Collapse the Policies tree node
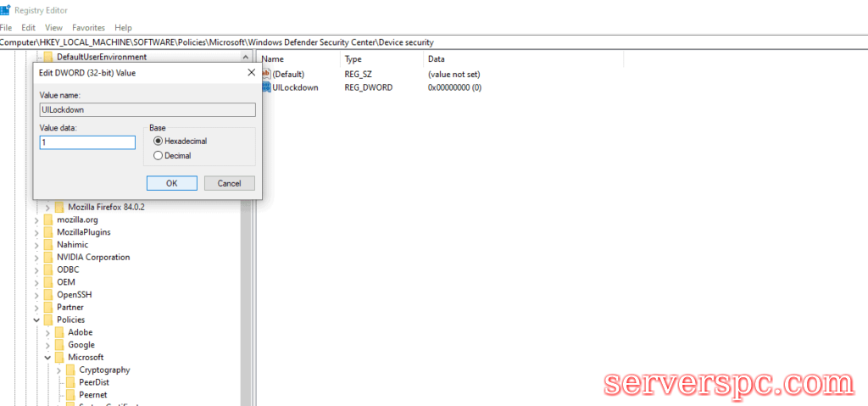Screen dimensions: 868x406 click(x=36, y=320)
